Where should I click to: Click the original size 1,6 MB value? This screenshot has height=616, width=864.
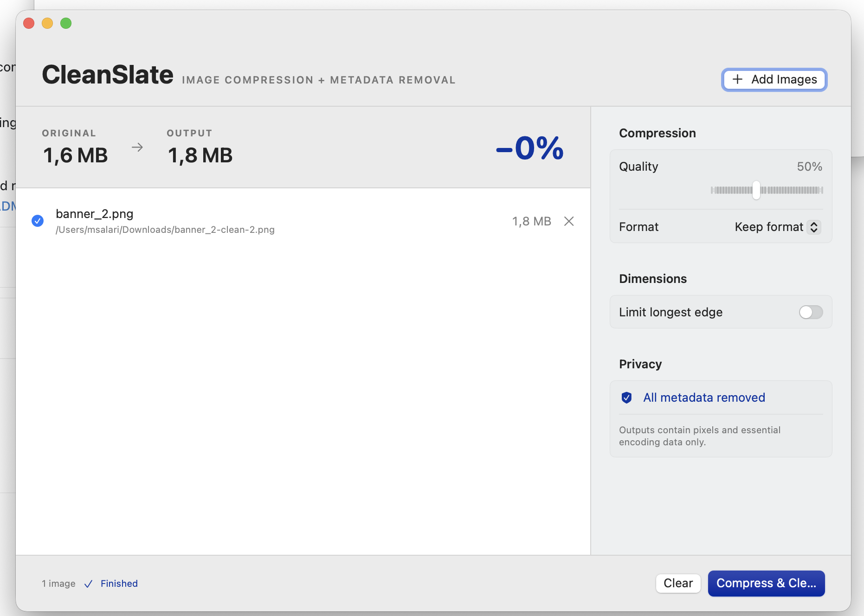75,155
